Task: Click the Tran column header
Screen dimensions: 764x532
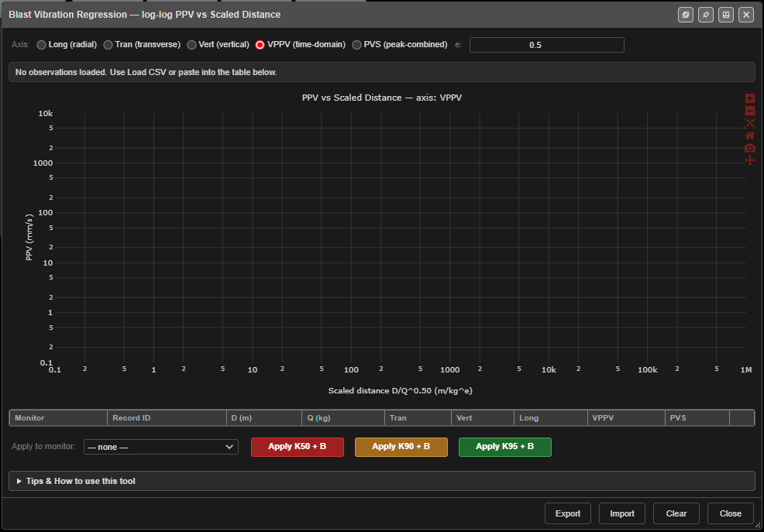Action: (x=418, y=418)
